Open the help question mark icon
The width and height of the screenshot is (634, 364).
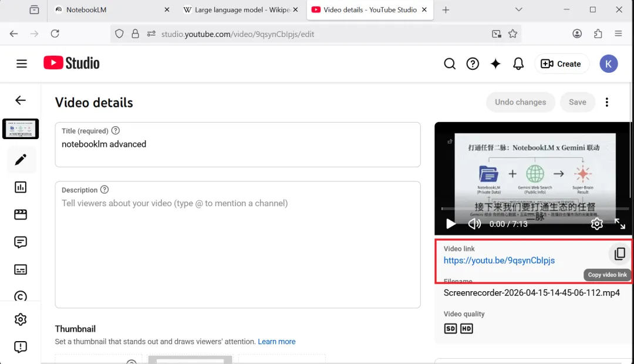(x=472, y=63)
